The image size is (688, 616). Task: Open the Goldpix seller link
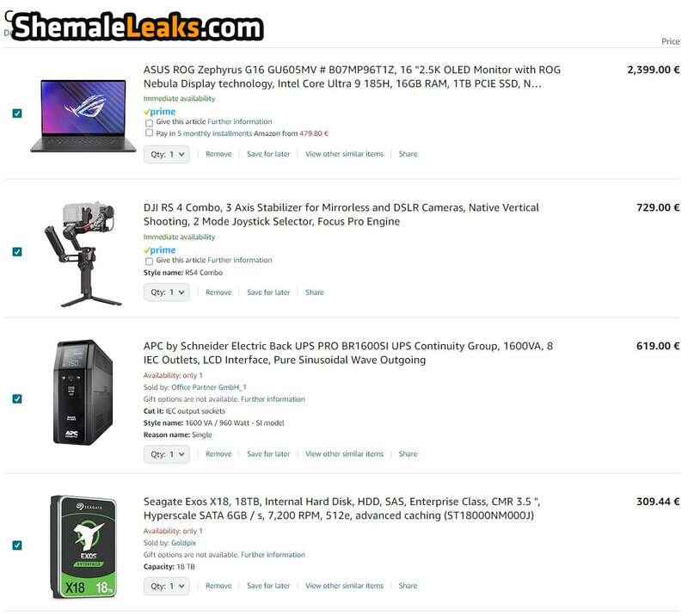(183, 543)
